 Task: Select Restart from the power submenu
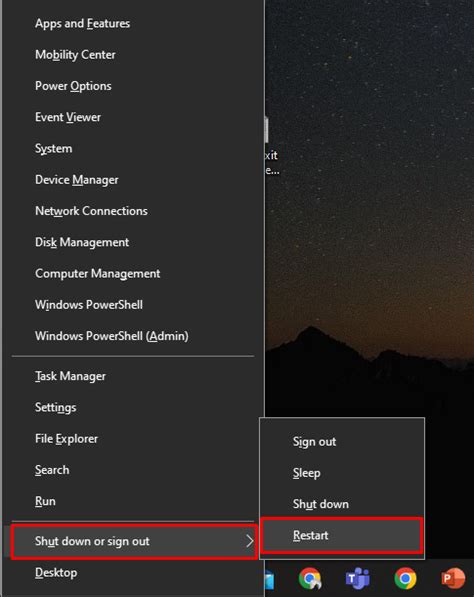tap(342, 535)
